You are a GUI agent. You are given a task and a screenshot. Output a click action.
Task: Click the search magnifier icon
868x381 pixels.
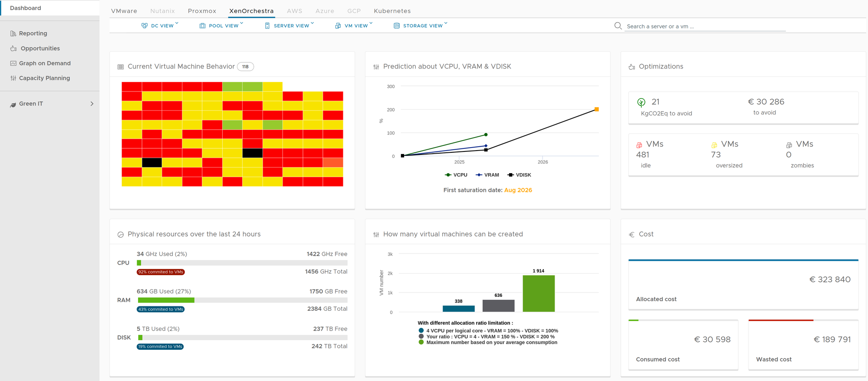click(618, 26)
